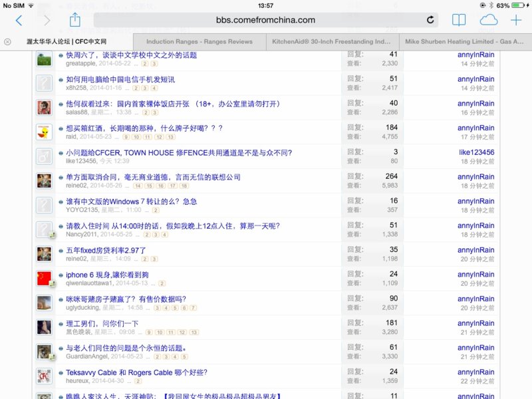Open thread Teksavvy Cable 和 Rogers Cable
The height and width of the screenshot is (399, 532).
pyautogui.click(x=136, y=372)
